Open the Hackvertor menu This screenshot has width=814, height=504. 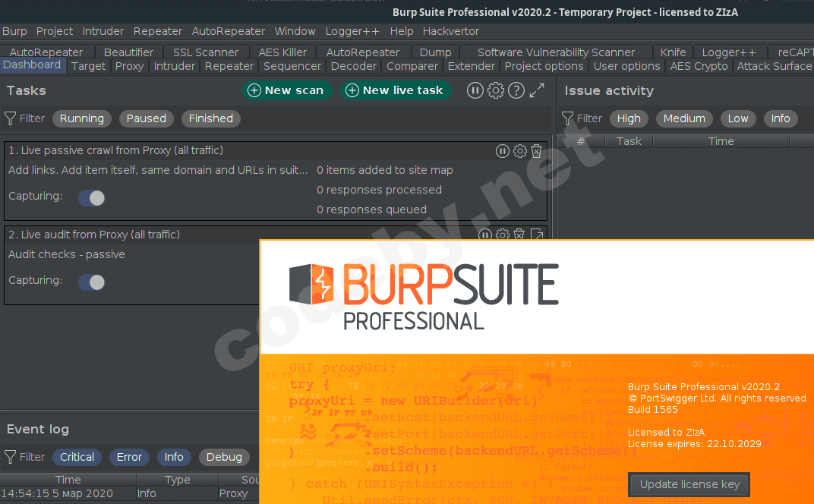(x=450, y=31)
